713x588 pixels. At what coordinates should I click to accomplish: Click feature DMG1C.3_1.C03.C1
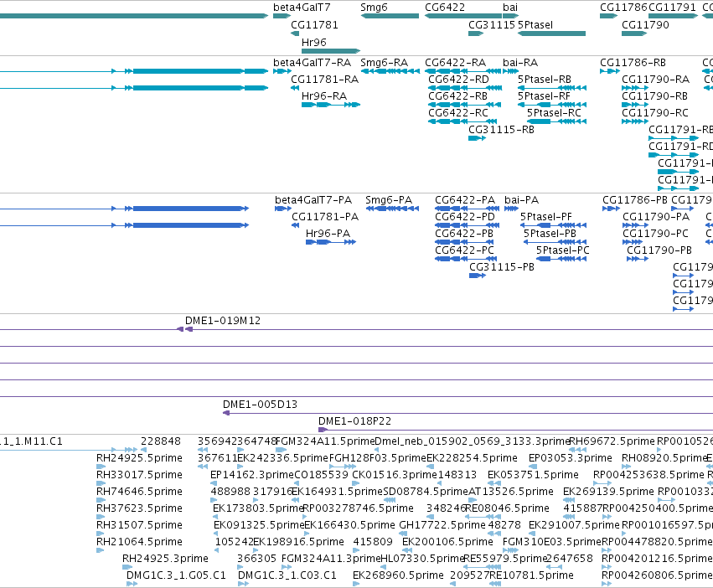[243, 584]
